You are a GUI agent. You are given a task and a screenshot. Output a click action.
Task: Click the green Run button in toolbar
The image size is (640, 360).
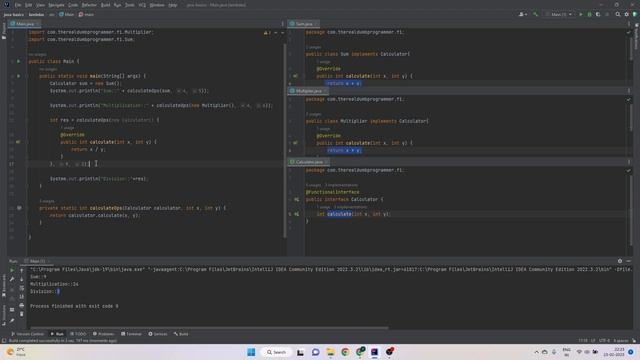point(581,14)
